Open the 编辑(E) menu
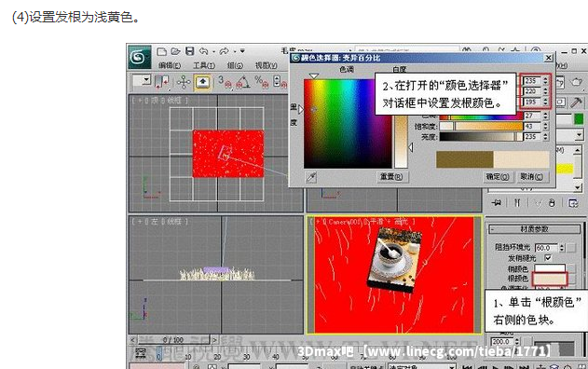Viewport: 588px width, 369px height. (170, 65)
